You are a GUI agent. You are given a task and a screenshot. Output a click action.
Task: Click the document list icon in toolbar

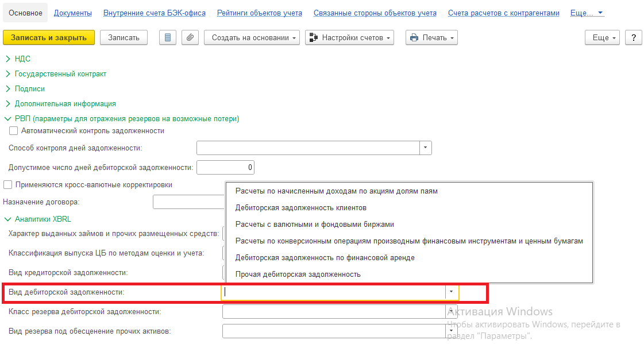pos(168,37)
